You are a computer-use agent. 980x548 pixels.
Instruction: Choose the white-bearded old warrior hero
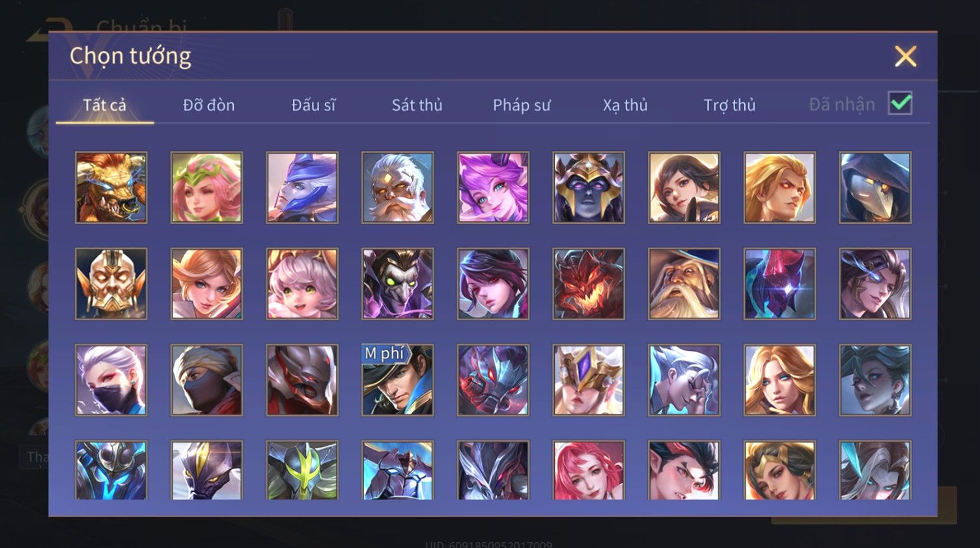[x=398, y=187]
